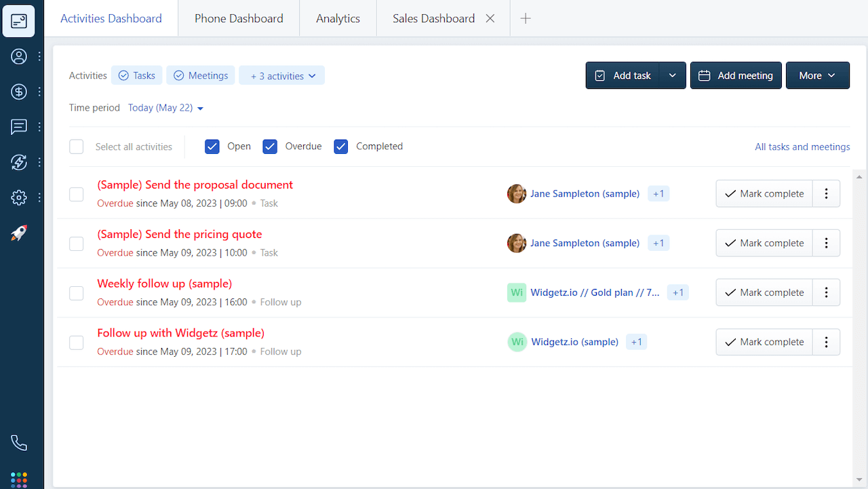Open Jane Sampleton's contact link
This screenshot has width=868, height=489.
click(585, 193)
